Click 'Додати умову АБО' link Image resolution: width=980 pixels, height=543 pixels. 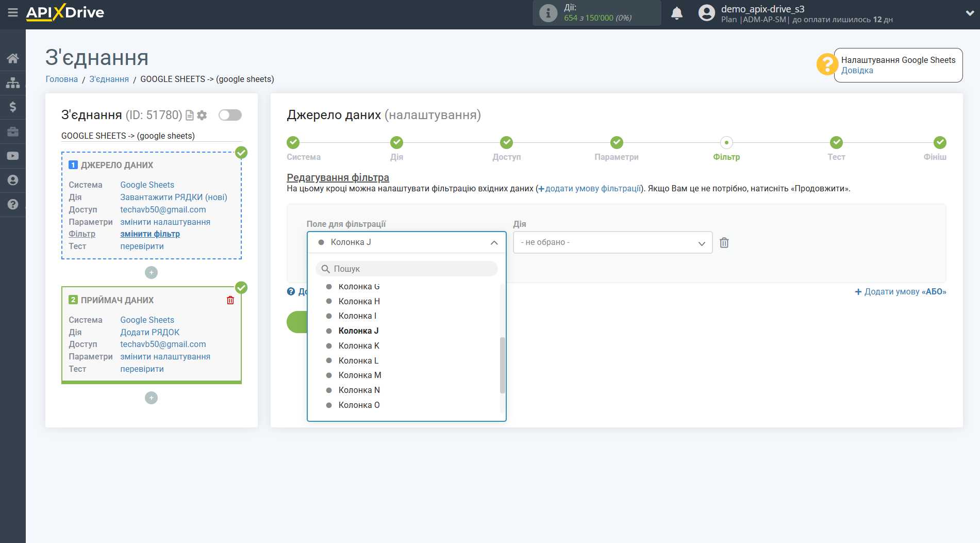click(x=901, y=292)
